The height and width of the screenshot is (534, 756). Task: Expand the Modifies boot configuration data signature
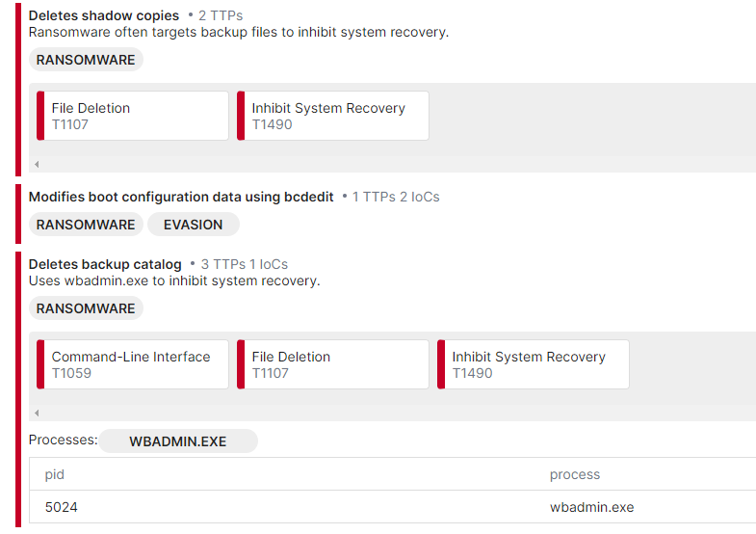click(181, 197)
